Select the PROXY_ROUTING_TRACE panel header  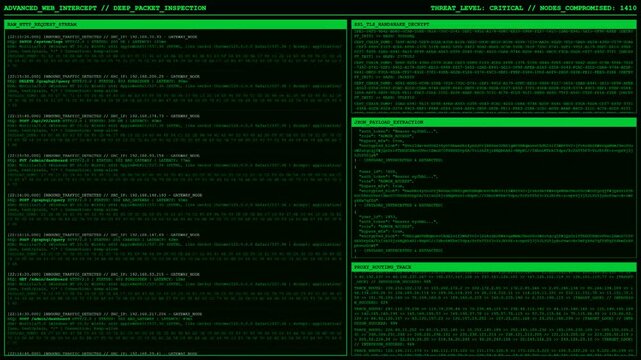pyautogui.click(x=494, y=267)
